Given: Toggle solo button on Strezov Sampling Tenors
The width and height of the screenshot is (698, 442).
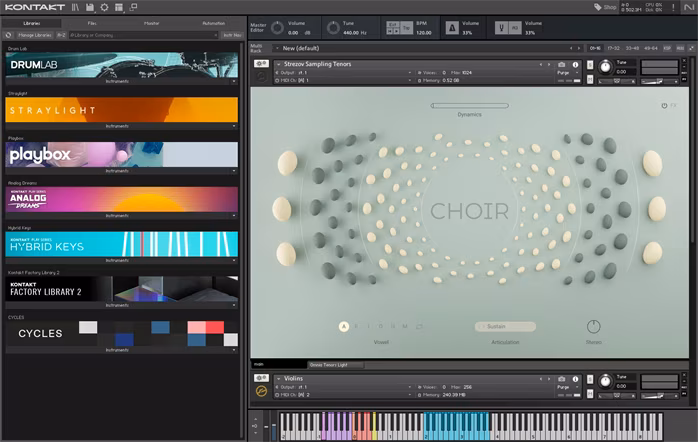Looking at the screenshot, I should [x=590, y=64].
